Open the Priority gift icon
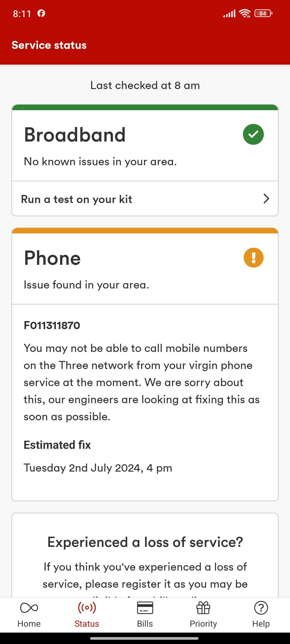The height and width of the screenshot is (644, 290). tap(203, 608)
